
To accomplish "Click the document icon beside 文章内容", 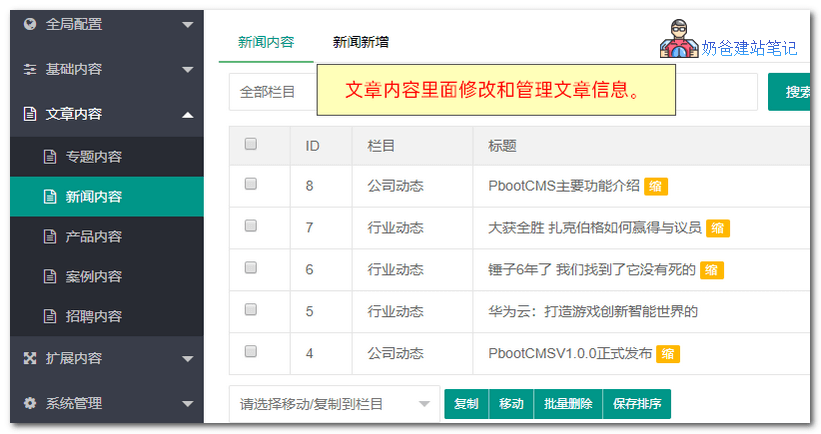I will [x=30, y=114].
